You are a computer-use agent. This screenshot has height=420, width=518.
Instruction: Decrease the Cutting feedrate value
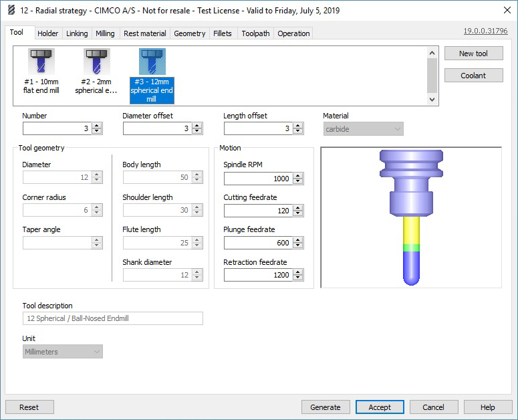[298, 214]
